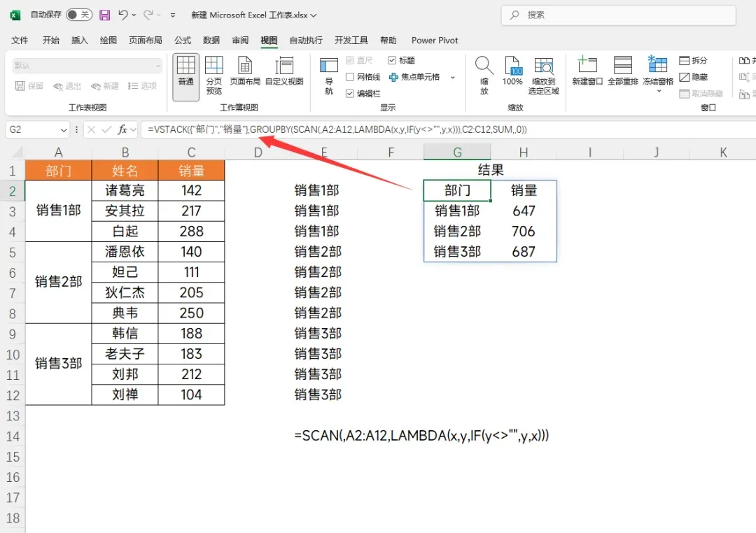The width and height of the screenshot is (756, 533).
Task: Select column G header
Action: pyautogui.click(x=457, y=152)
